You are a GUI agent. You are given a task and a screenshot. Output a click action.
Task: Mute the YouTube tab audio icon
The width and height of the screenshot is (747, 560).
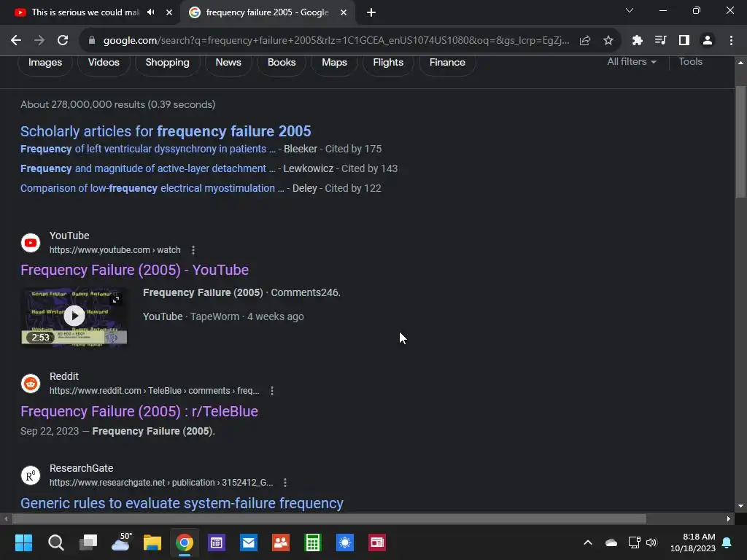(x=151, y=12)
